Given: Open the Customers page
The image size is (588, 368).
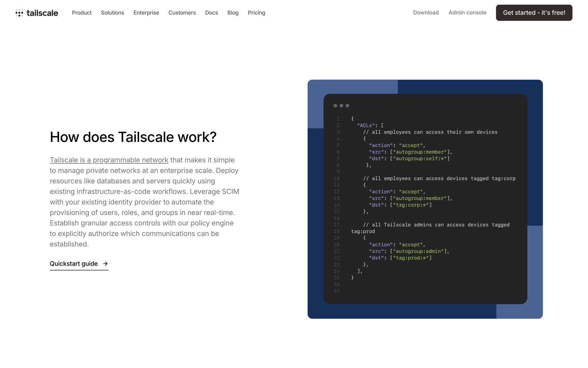Looking at the screenshot, I should (x=182, y=13).
